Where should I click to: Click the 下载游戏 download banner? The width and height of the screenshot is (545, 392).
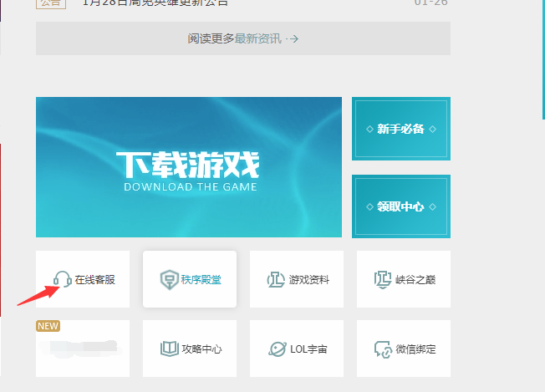tap(189, 167)
